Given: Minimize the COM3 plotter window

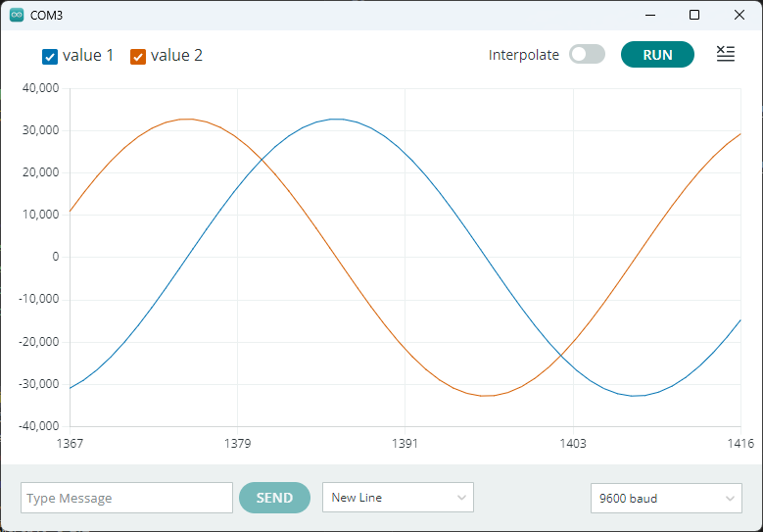Looking at the screenshot, I should click(649, 16).
